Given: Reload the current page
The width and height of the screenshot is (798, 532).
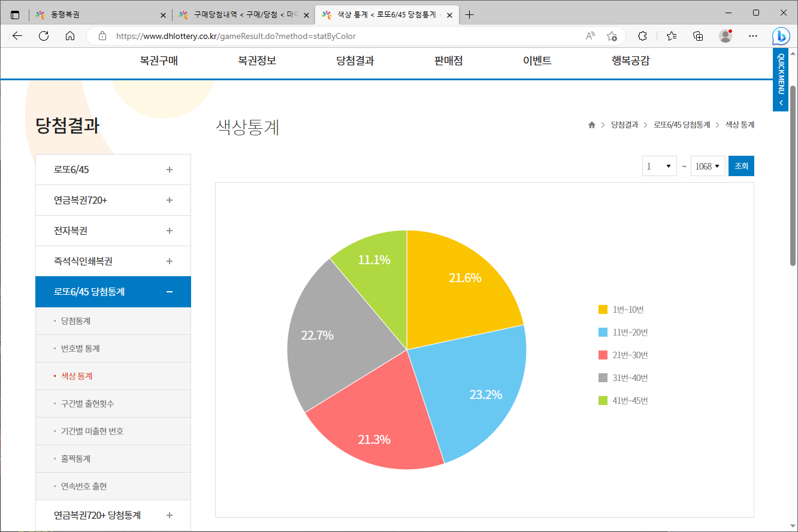Looking at the screenshot, I should pos(44,36).
